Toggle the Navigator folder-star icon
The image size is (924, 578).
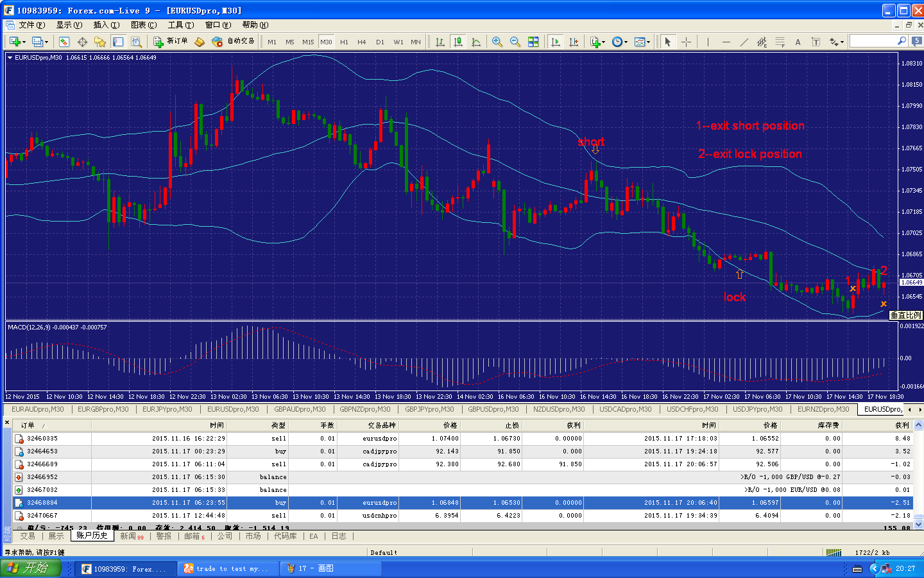[100, 42]
